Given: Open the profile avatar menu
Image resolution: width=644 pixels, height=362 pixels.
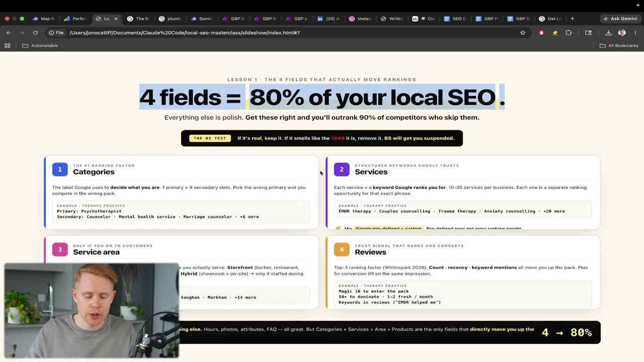Looking at the screenshot, I should (x=622, y=33).
